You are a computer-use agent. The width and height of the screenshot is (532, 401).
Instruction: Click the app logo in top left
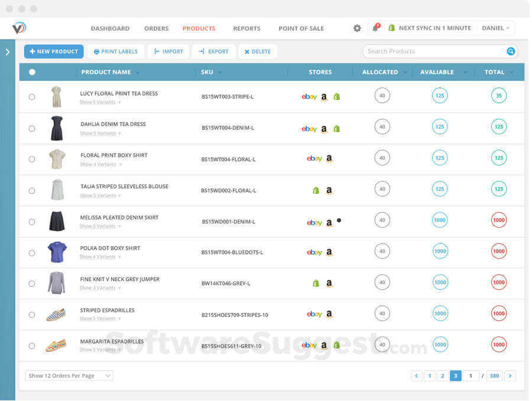point(19,28)
